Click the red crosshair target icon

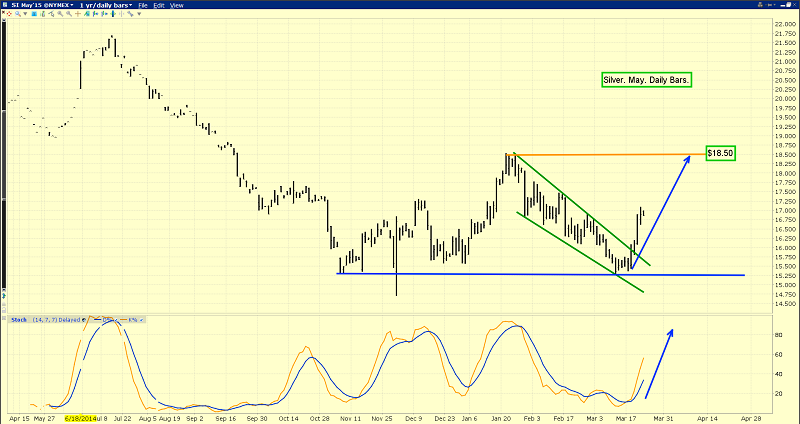(x=9, y=14)
